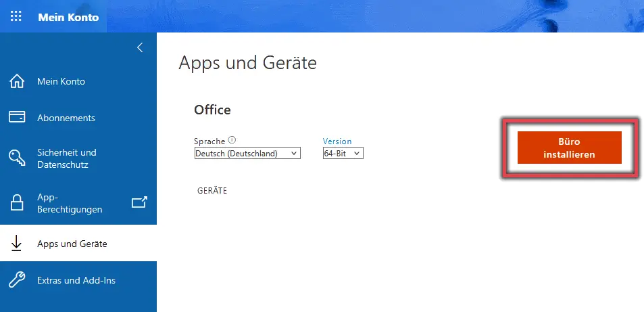
Task: Click the Office section heading
Action: [x=212, y=110]
